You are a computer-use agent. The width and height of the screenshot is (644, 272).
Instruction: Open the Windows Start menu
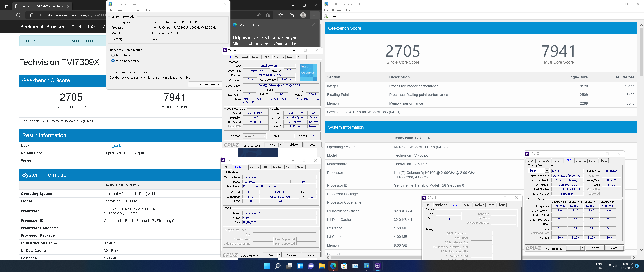tap(267, 266)
